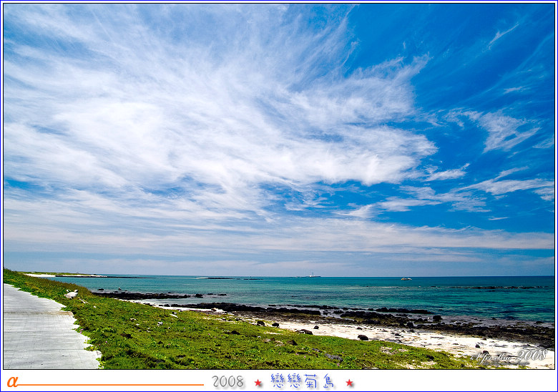Click the green grass field in foreground
558x392 pixels.
200,343
